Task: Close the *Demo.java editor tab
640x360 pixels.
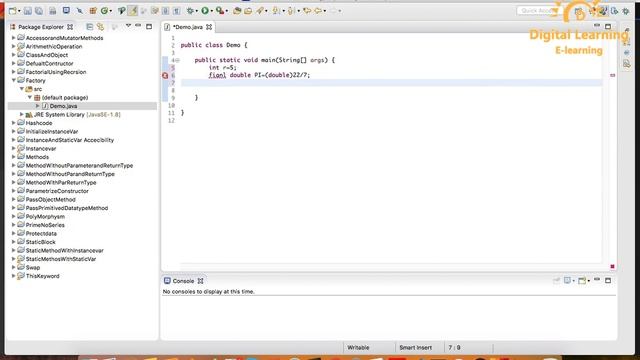Action: click(x=209, y=27)
